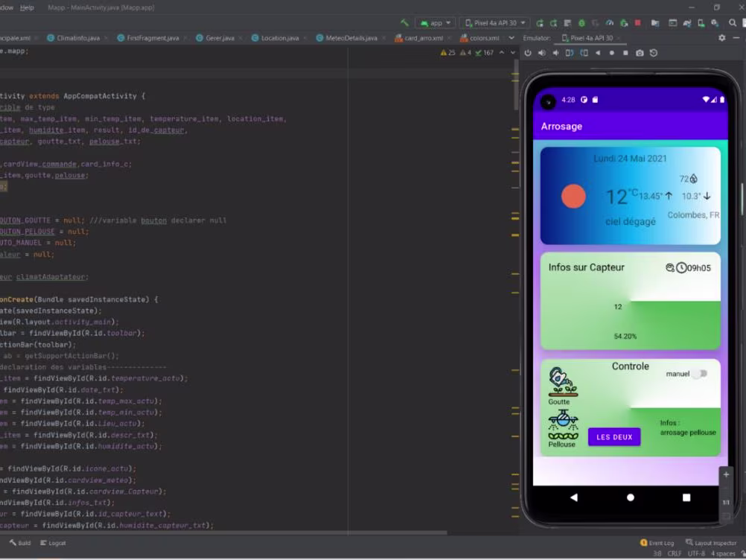Take an emulator screenshot with camera icon
This screenshot has width=746, height=560.
coord(640,53)
